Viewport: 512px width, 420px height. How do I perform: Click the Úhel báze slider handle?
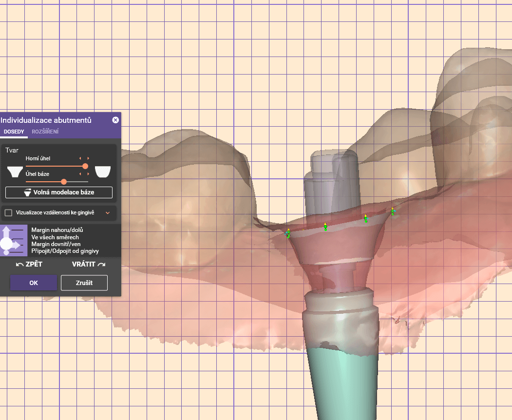click(x=64, y=182)
